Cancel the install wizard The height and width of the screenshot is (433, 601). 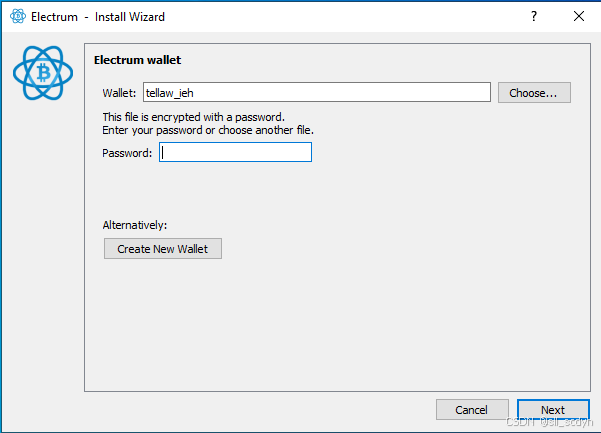click(472, 410)
